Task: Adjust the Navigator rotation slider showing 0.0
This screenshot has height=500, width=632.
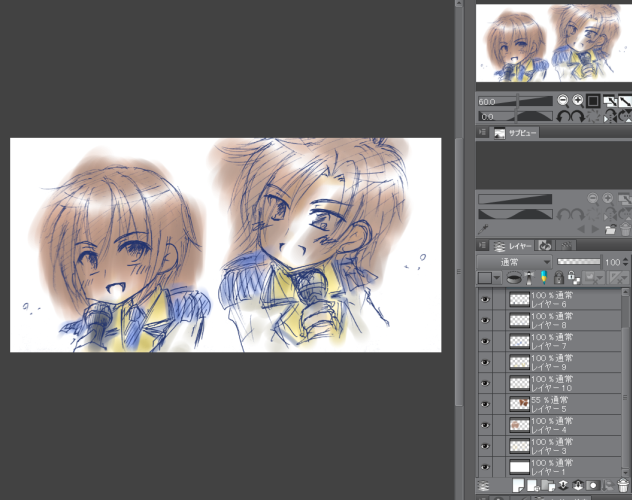Action: [x=515, y=116]
